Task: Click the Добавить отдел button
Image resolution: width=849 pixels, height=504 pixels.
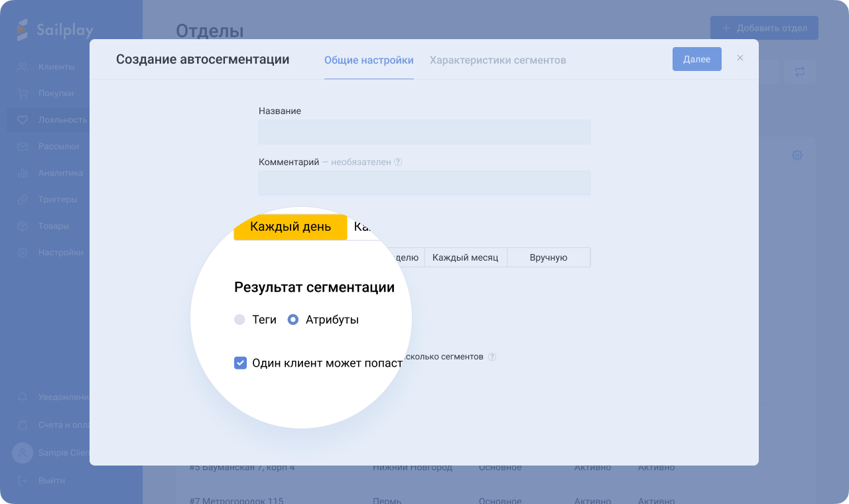Action: pyautogui.click(x=764, y=28)
